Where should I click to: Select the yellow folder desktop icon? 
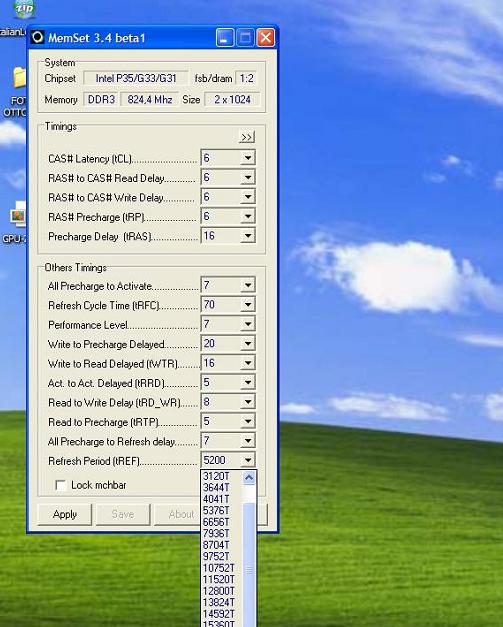[19, 78]
